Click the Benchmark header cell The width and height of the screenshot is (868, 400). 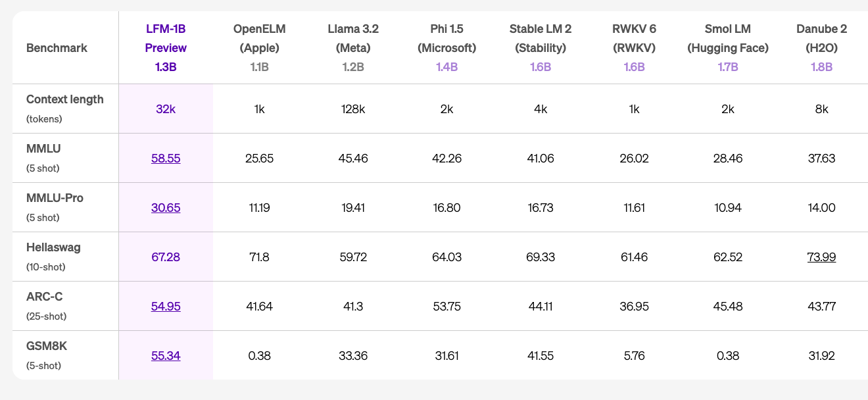coord(57,48)
